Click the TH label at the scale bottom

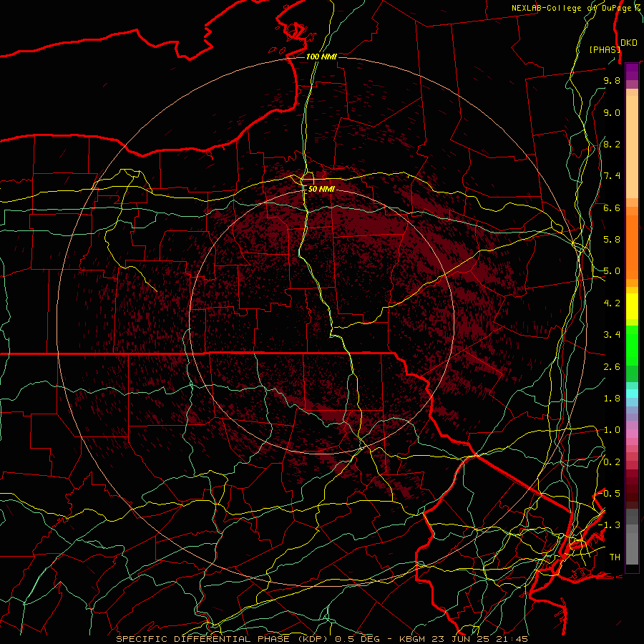click(x=615, y=557)
